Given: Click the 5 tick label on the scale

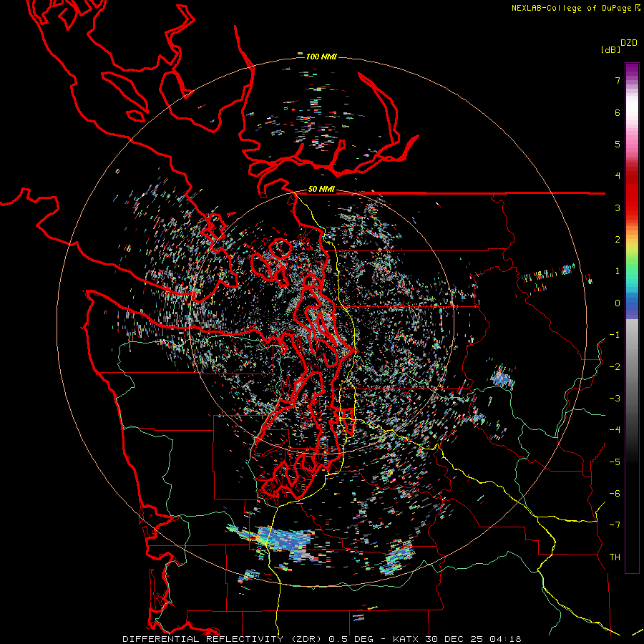Looking at the screenshot, I should pos(618,144).
